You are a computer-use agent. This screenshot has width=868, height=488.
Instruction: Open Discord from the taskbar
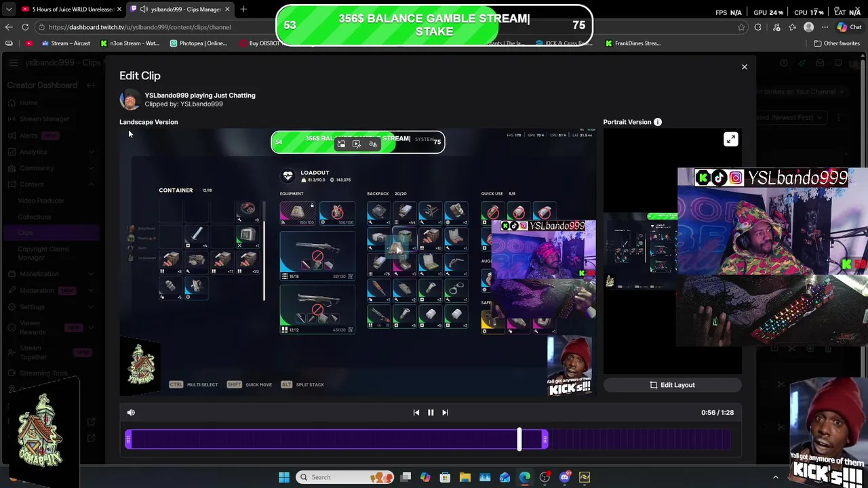pyautogui.click(x=565, y=477)
